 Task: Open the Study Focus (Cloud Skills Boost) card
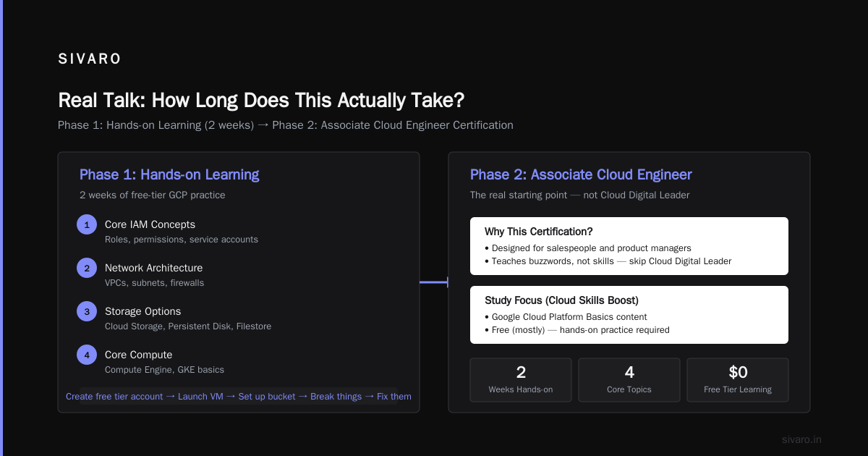point(629,315)
